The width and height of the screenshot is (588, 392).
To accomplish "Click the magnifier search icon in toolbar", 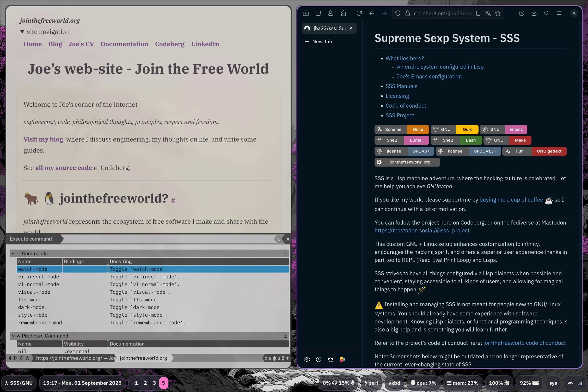I will [547, 13].
